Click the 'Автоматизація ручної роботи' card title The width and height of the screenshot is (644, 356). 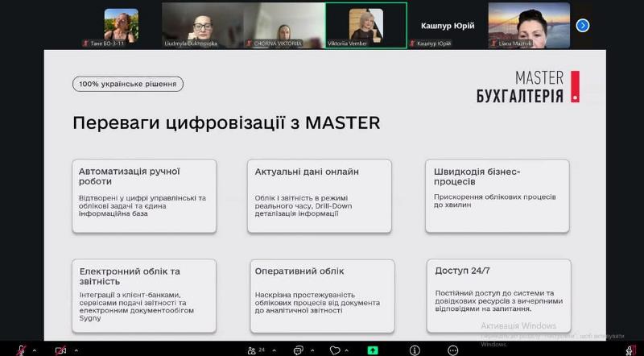click(130, 176)
